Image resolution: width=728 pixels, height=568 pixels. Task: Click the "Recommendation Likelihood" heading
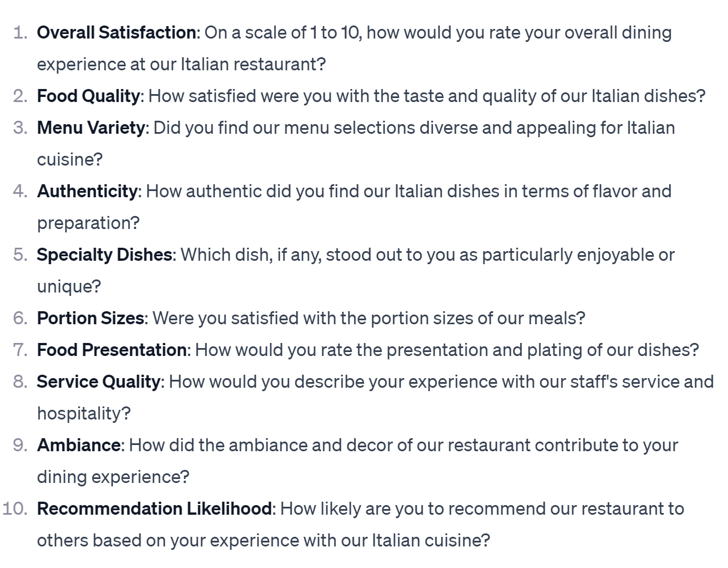click(154, 509)
